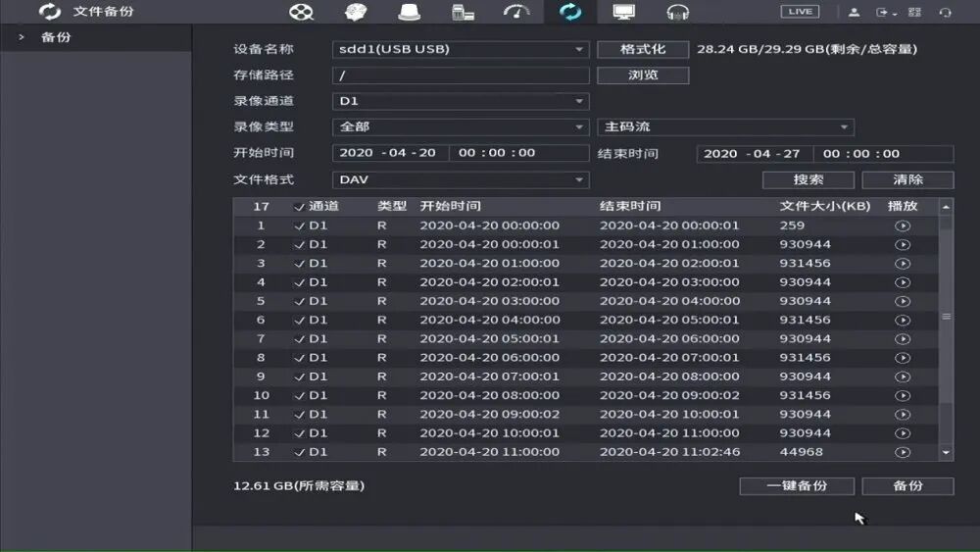Toggle checkbox for row 13

tap(299, 453)
